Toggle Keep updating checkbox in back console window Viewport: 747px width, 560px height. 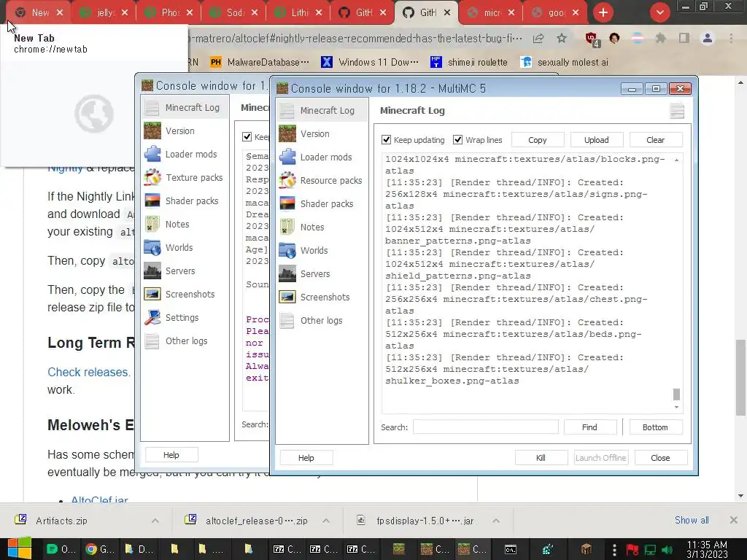[x=247, y=136]
